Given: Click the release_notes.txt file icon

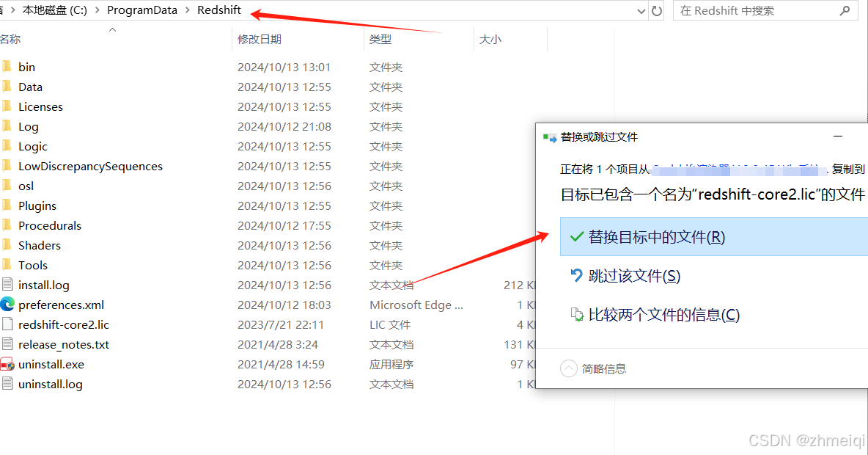Looking at the screenshot, I should pos(7,344).
